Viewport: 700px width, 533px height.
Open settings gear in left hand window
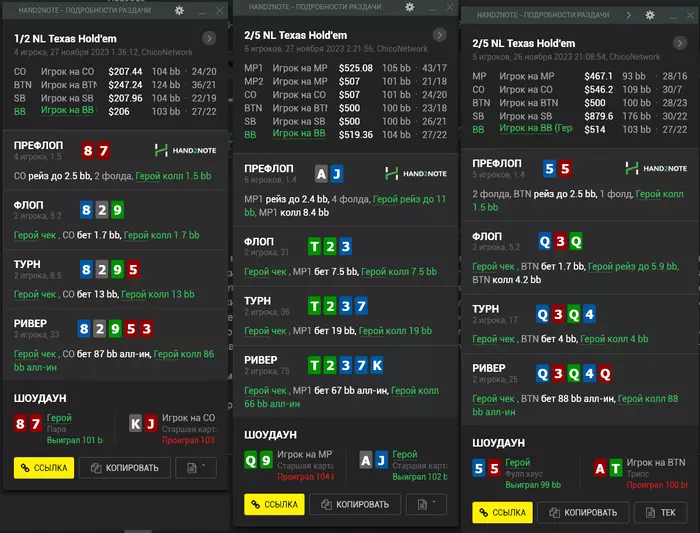coord(179,10)
